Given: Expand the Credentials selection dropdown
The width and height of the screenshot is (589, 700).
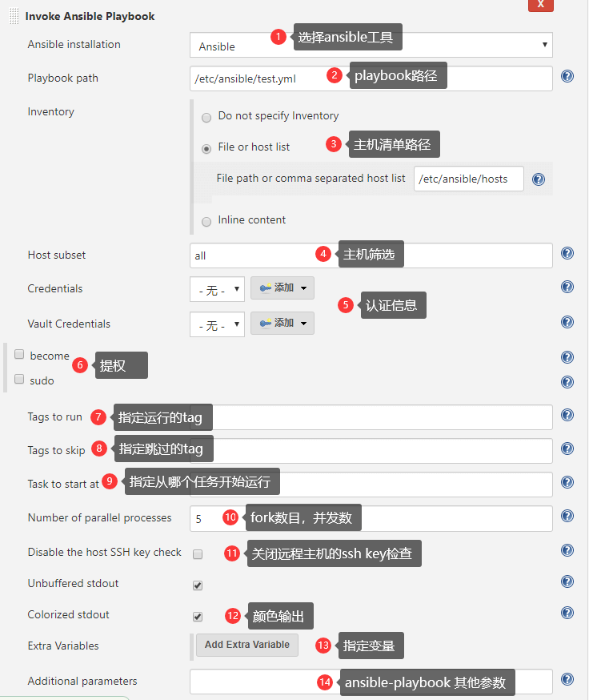Looking at the screenshot, I should [217, 289].
